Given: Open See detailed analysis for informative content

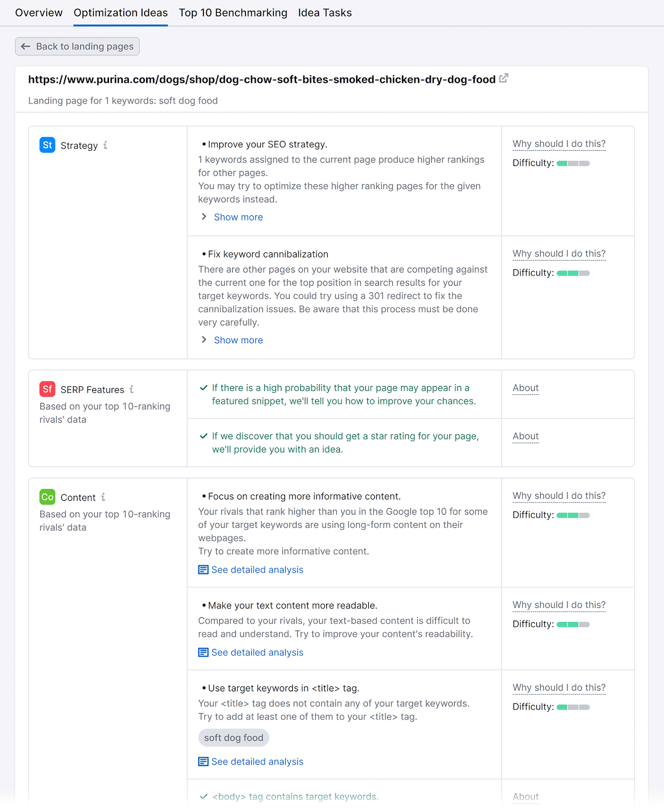Looking at the screenshot, I should [257, 569].
